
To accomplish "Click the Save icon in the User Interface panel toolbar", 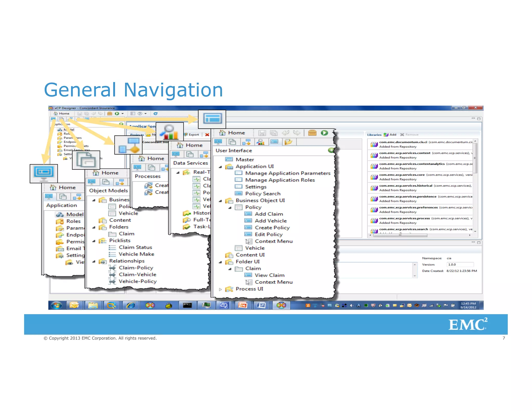I will point(262,133).
